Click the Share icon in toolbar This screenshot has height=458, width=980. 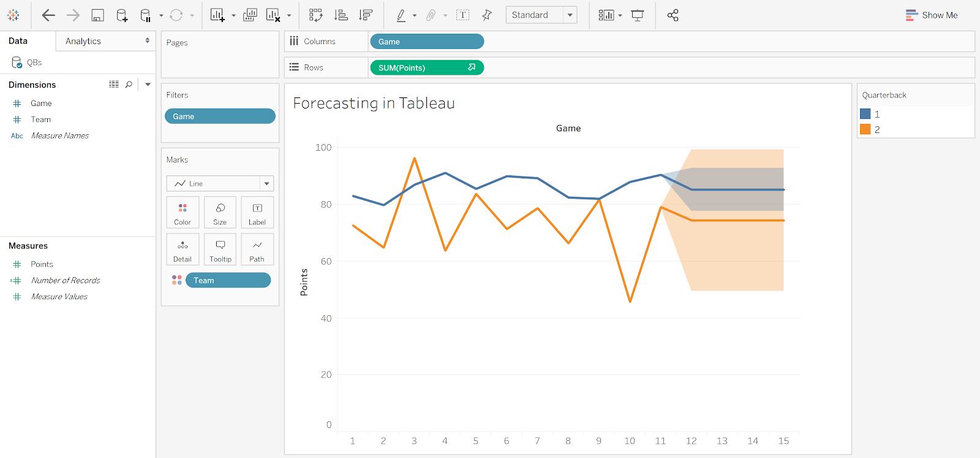pyautogui.click(x=673, y=15)
